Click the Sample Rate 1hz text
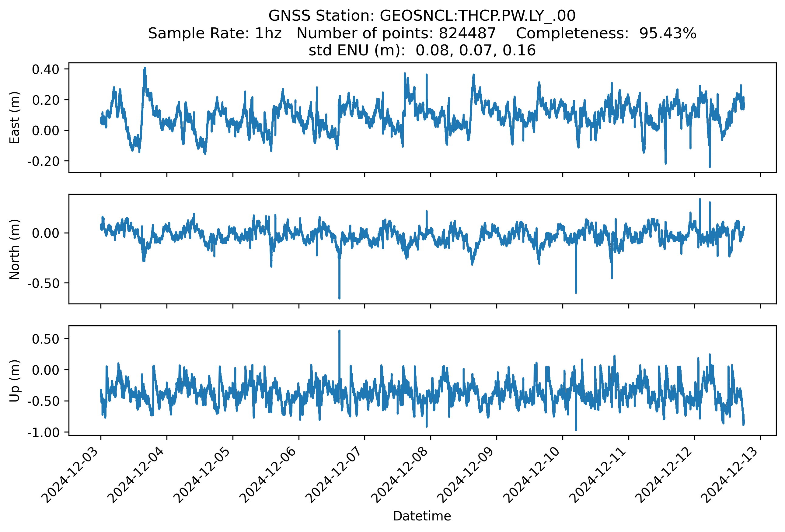This screenshot has width=785, height=532. pyautogui.click(x=215, y=33)
